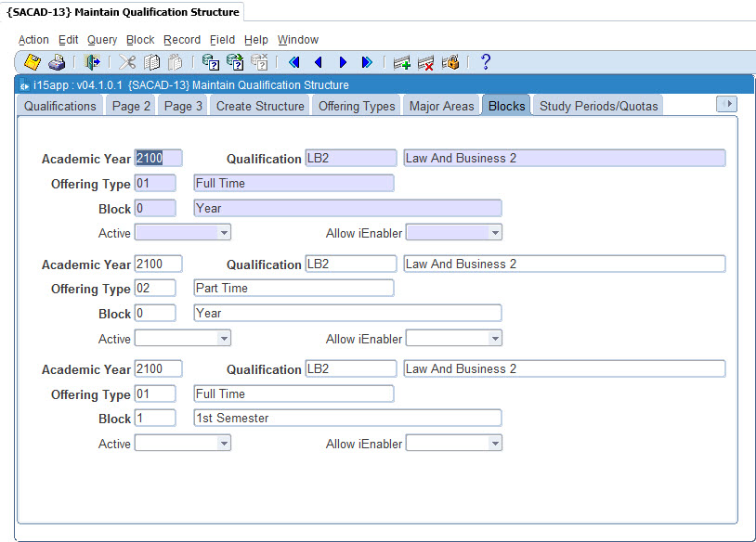Click the Enter Query toolbar icon

[x=211, y=62]
